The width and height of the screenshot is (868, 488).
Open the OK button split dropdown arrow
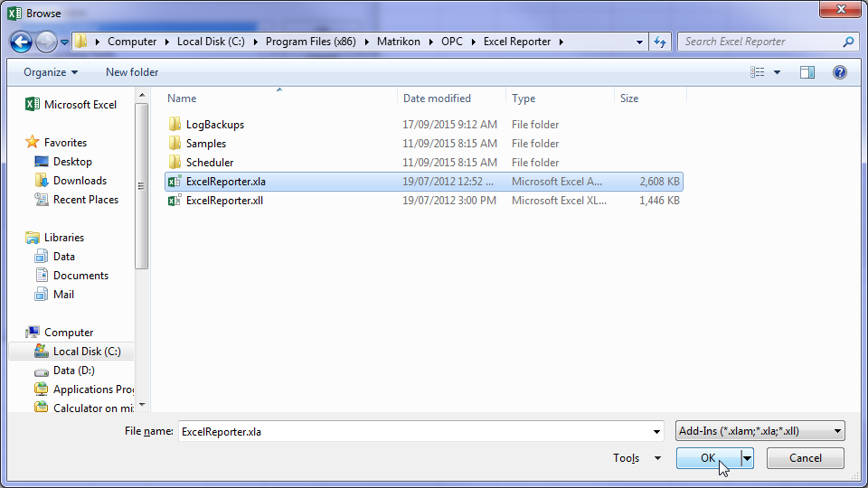click(x=748, y=458)
